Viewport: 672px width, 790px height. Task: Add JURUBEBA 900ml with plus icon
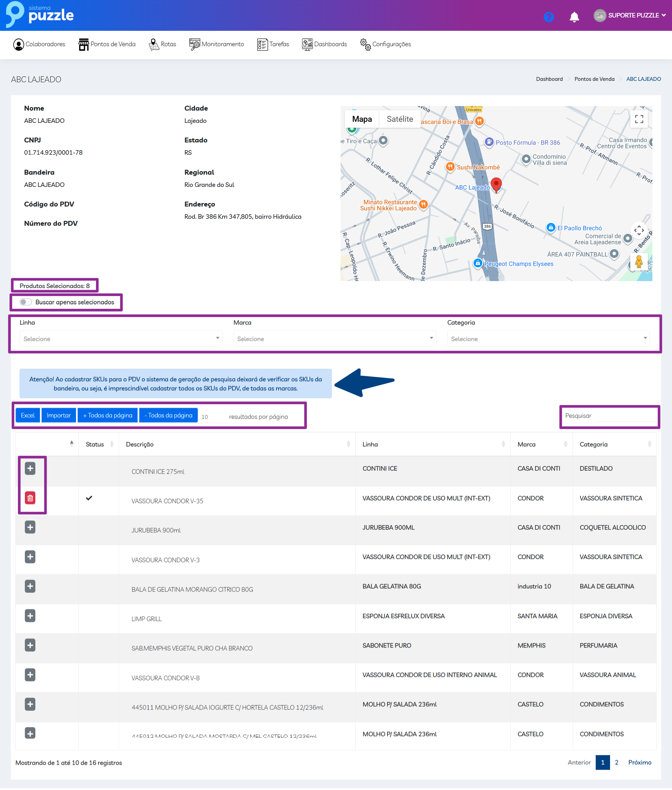coord(30,527)
